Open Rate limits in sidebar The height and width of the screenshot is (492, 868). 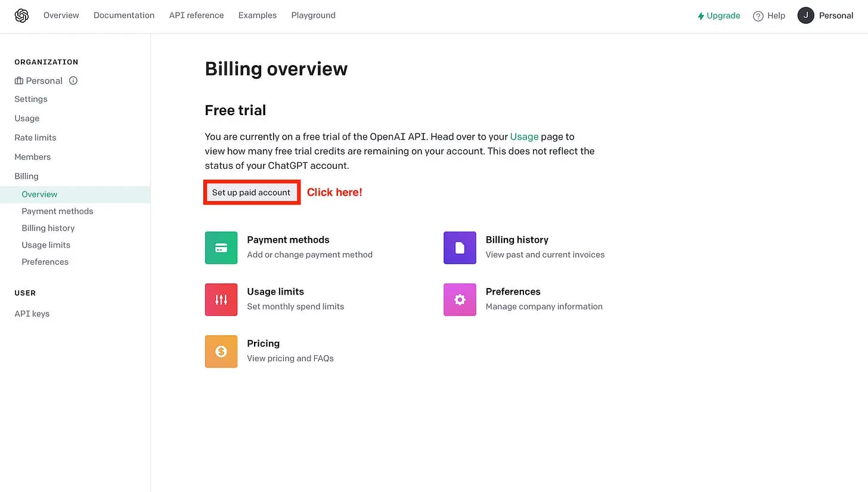35,138
